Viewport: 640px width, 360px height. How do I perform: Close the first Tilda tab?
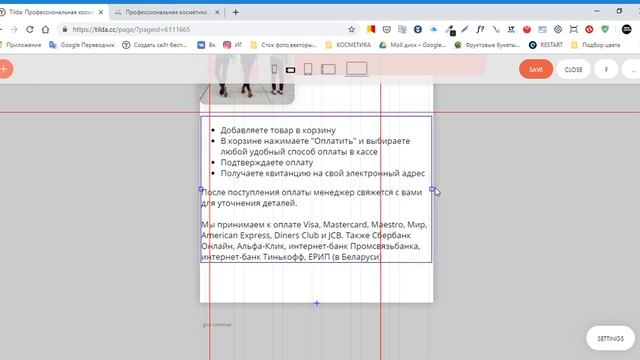point(101,12)
